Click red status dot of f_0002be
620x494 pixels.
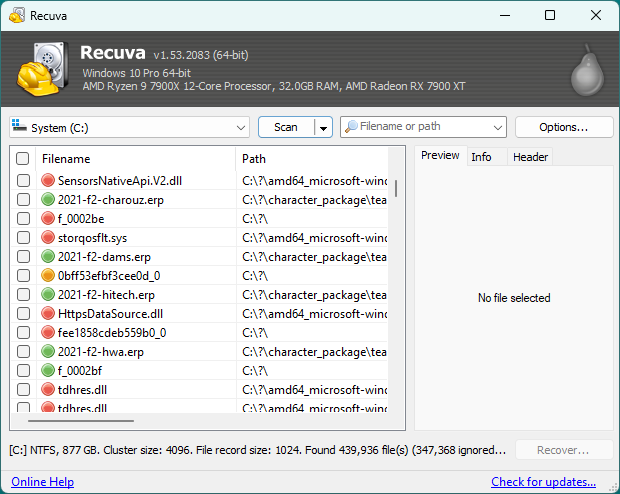pos(48,218)
